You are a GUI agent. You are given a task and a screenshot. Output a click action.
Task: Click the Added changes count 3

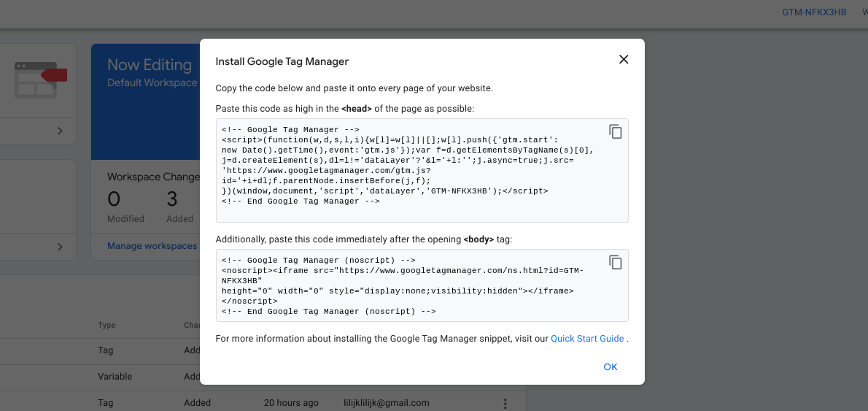pyautogui.click(x=172, y=199)
